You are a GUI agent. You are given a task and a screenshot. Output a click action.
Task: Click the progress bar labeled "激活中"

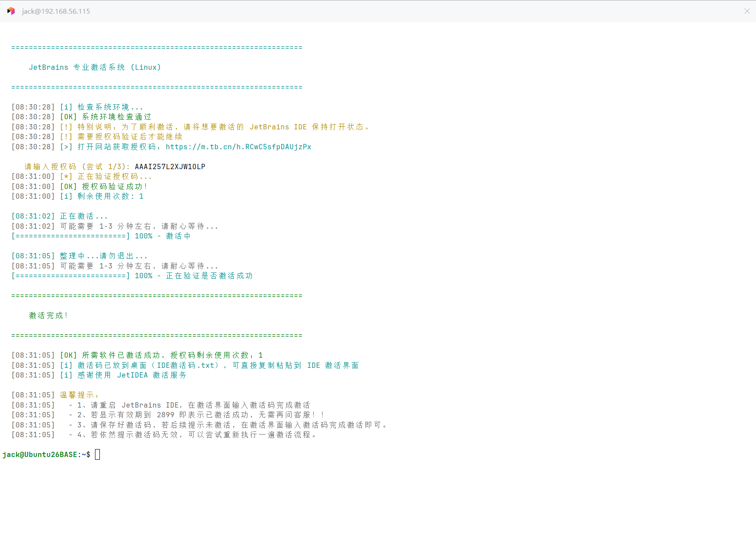tap(101, 236)
